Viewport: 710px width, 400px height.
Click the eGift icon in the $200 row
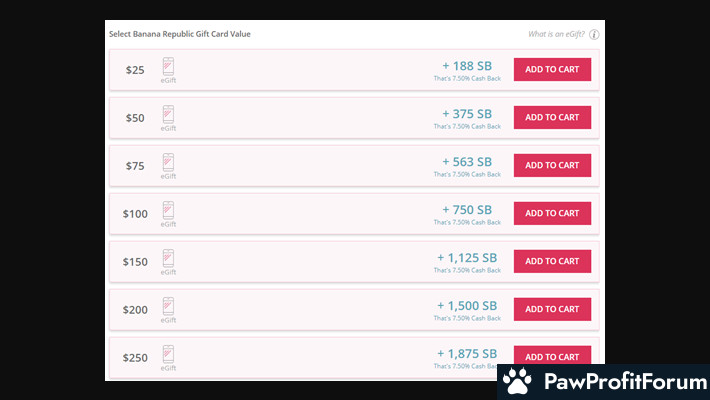click(168, 306)
